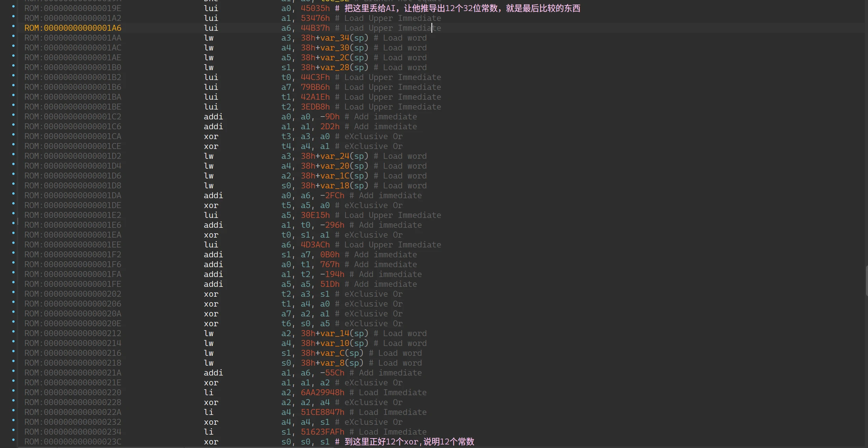
Task: Select the -55Ch immediate in addi
Action: [x=332, y=373]
